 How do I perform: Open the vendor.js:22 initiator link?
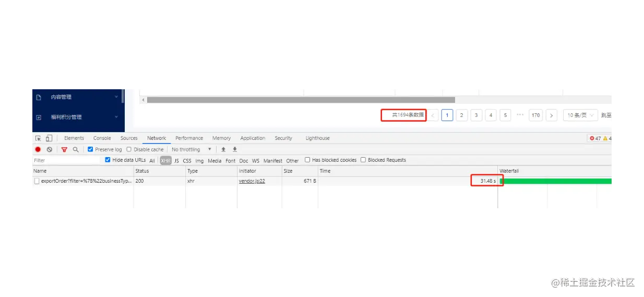[x=252, y=181]
